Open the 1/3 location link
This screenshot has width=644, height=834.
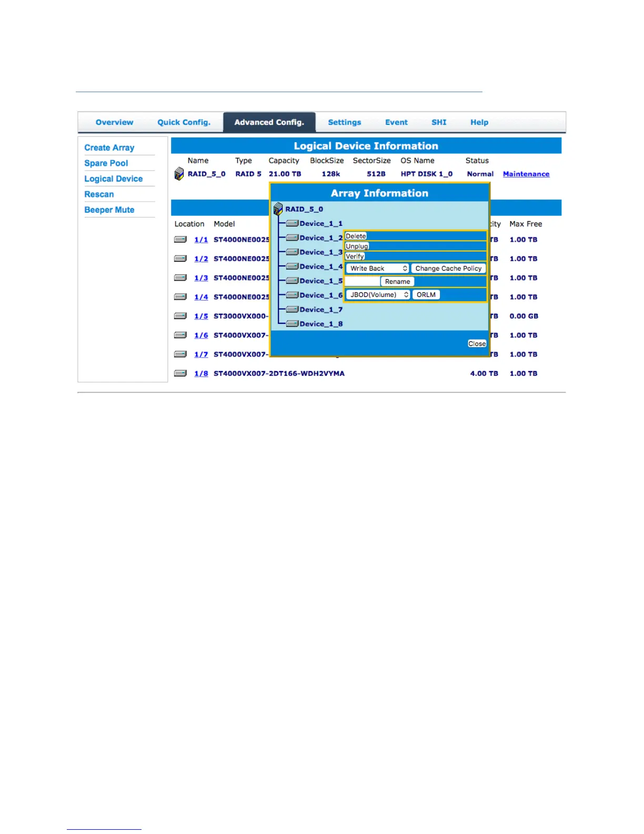(x=201, y=278)
